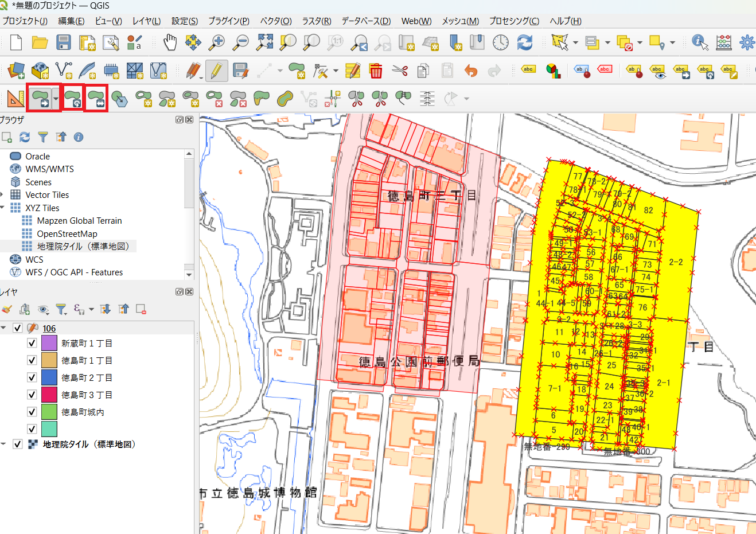Select OpenStreetMap in the browser panel
Image resolution: width=756 pixels, height=534 pixels.
[x=67, y=233]
